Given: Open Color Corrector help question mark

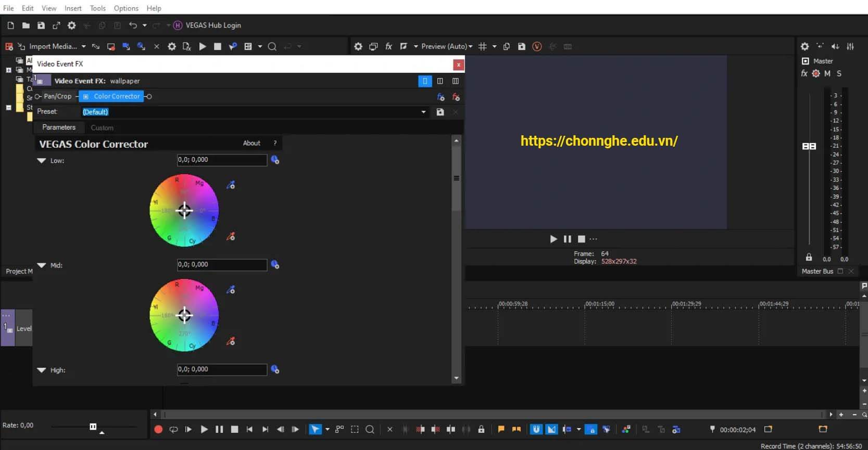Looking at the screenshot, I should (275, 143).
